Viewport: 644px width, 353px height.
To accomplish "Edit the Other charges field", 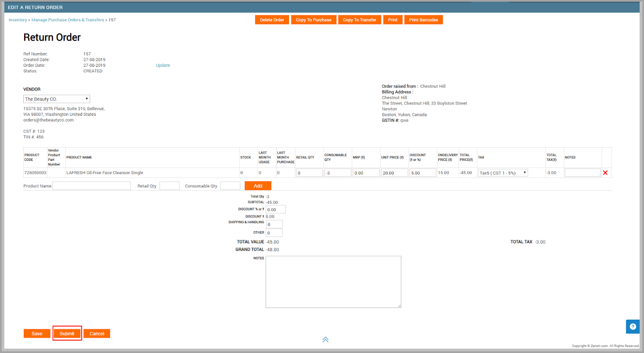I will click(x=274, y=233).
